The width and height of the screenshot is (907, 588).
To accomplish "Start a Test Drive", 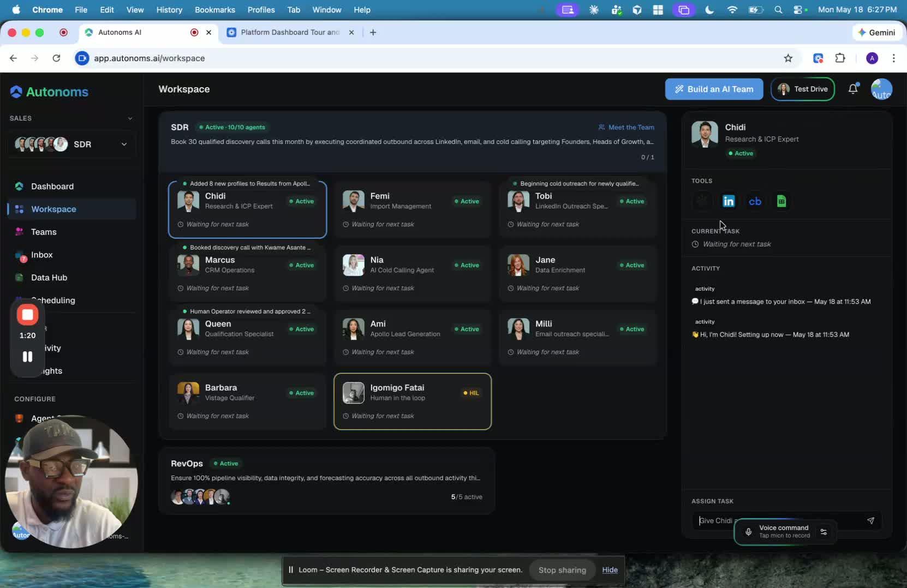I will (802, 89).
